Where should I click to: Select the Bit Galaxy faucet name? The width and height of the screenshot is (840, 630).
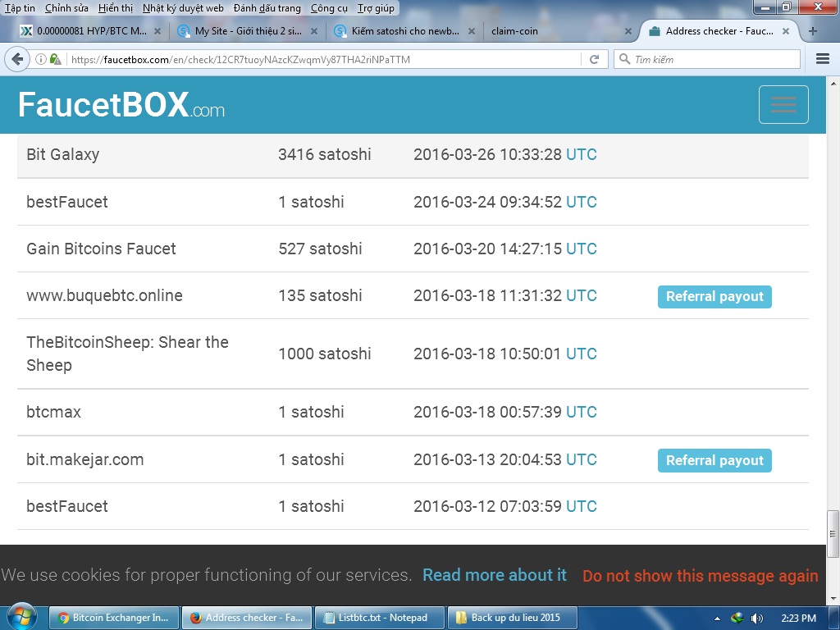click(62, 154)
